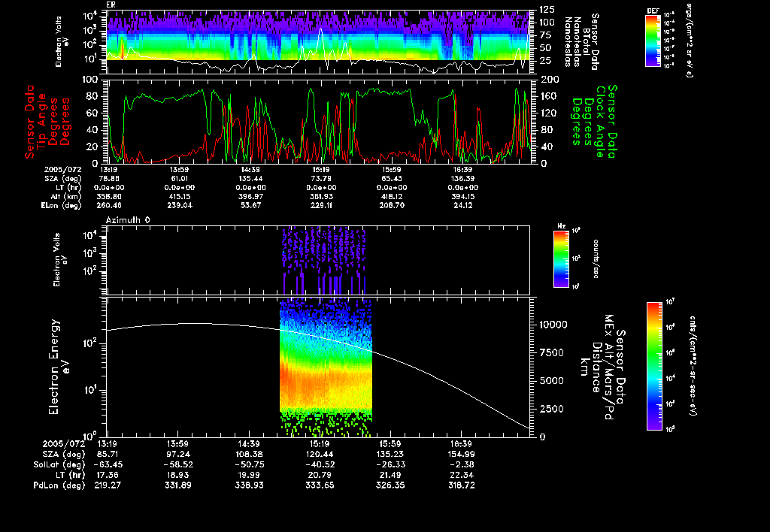770x532 pixels.
Task: Click the 160 tick on clock angle axis
Action: tap(549, 96)
